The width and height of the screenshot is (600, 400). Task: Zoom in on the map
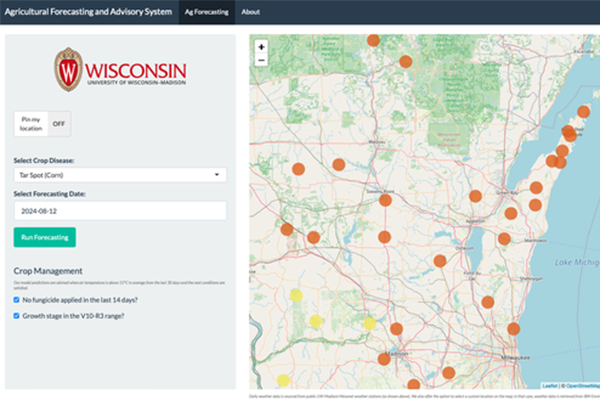coord(261,47)
